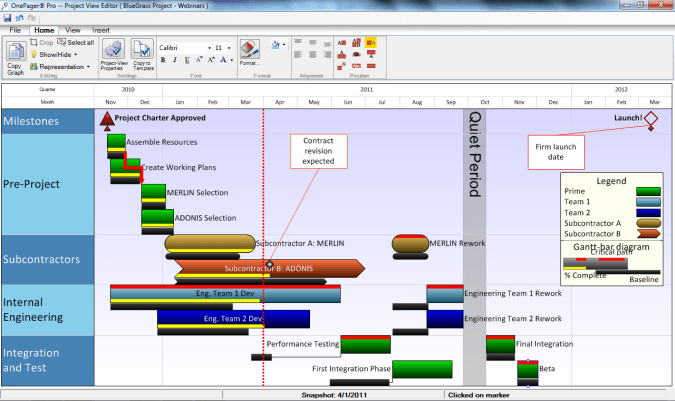
Task: Select the highlighted label-right-of-bar position icon
Action: pos(371,43)
